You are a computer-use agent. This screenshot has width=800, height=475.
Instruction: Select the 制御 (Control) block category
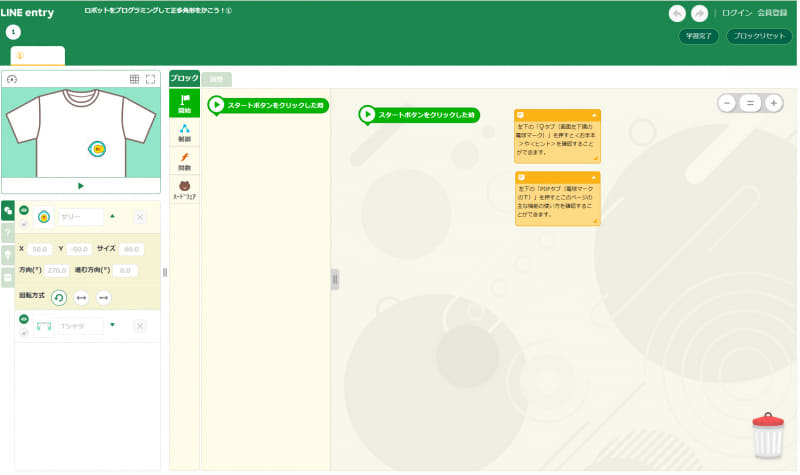tap(184, 133)
